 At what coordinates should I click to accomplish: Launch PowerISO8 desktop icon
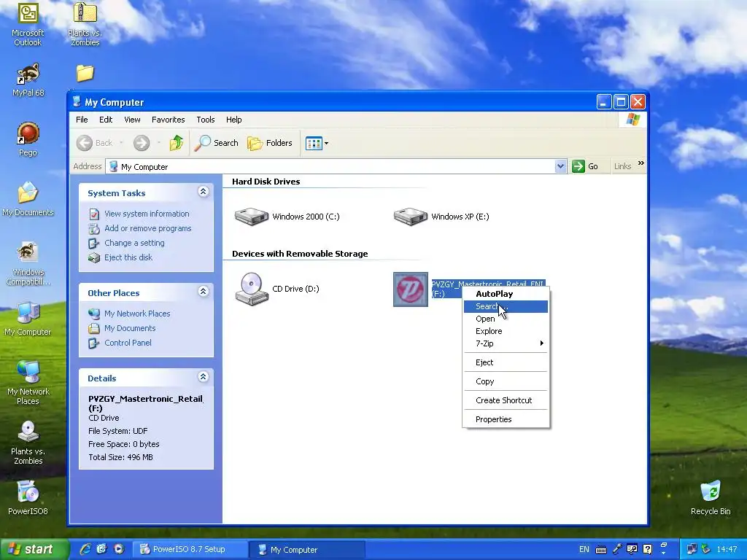[28, 497]
